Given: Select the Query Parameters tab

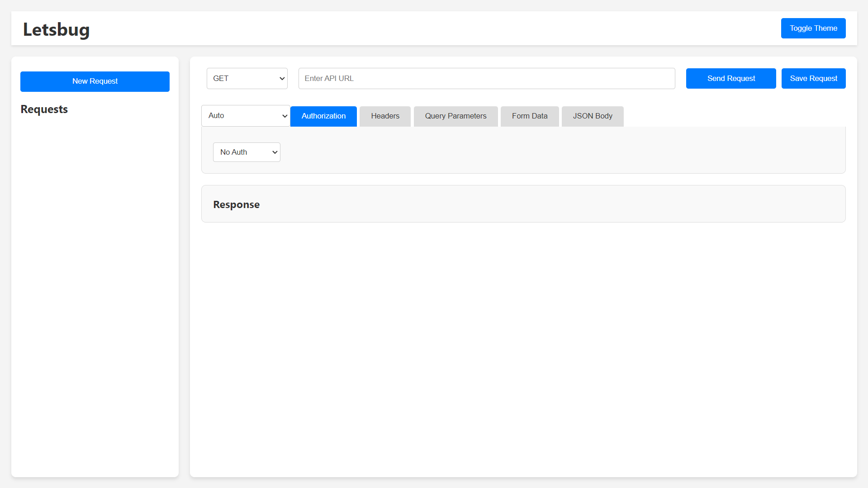Looking at the screenshot, I should tap(455, 116).
